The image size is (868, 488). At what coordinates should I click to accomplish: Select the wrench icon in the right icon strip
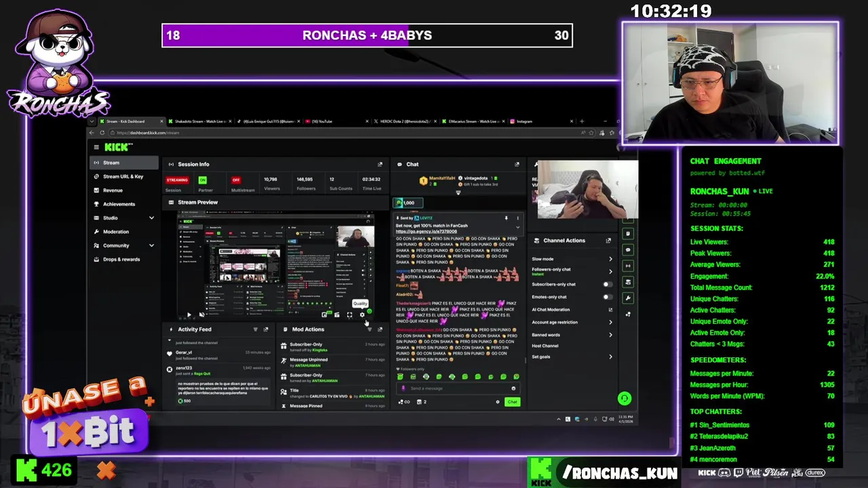click(x=628, y=298)
